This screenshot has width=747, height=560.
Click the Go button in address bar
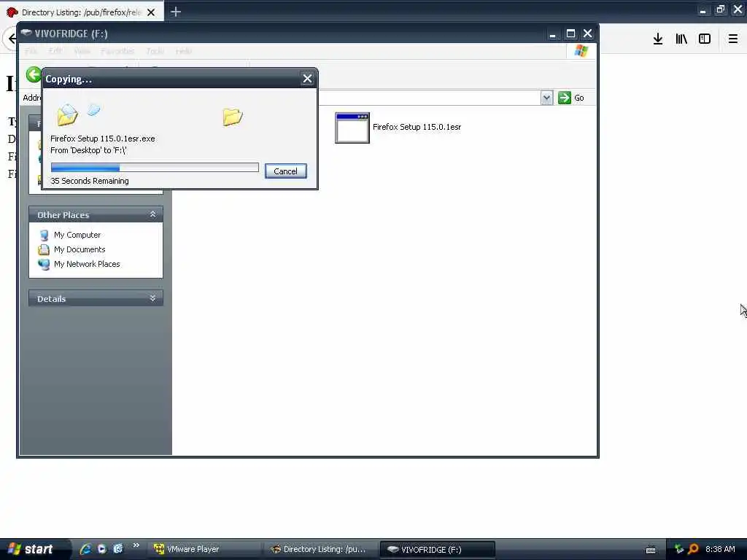[571, 98]
